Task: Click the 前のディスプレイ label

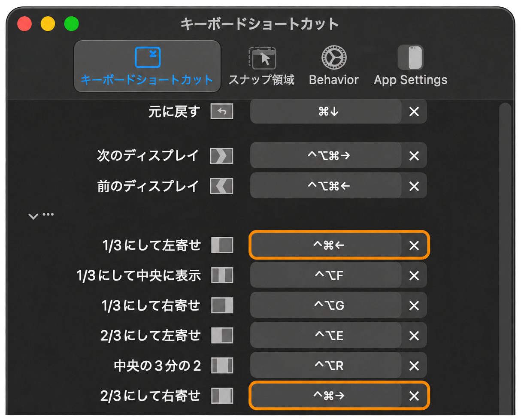Action: tap(148, 186)
